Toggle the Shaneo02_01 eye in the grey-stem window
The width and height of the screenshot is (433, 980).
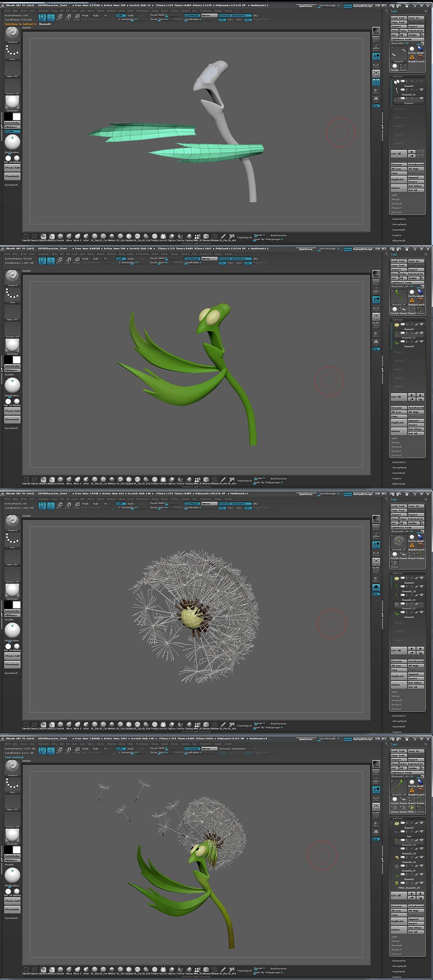pyautogui.click(x=422, y=89)
